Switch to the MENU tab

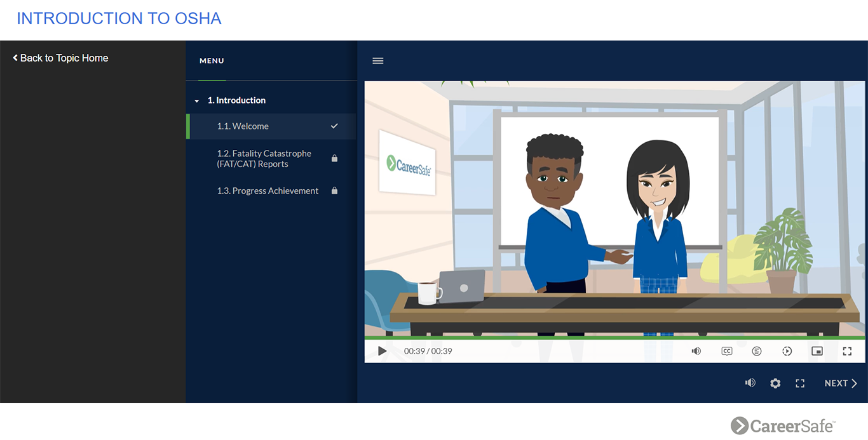click(212, 61)
